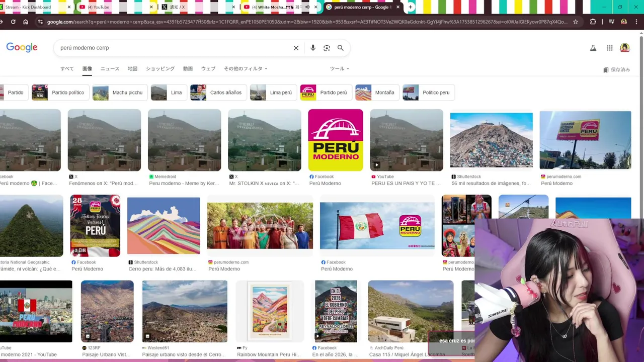
Task: Open the 123RF Paisaje Urbano image
Action: coord(107,311)
